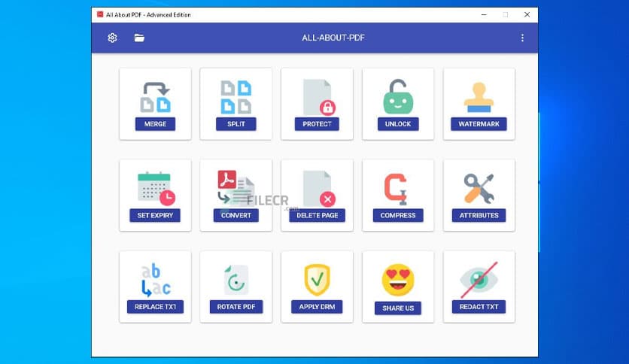
Task: Open the Set Expiry calendar icon
Action: [155, 187]
